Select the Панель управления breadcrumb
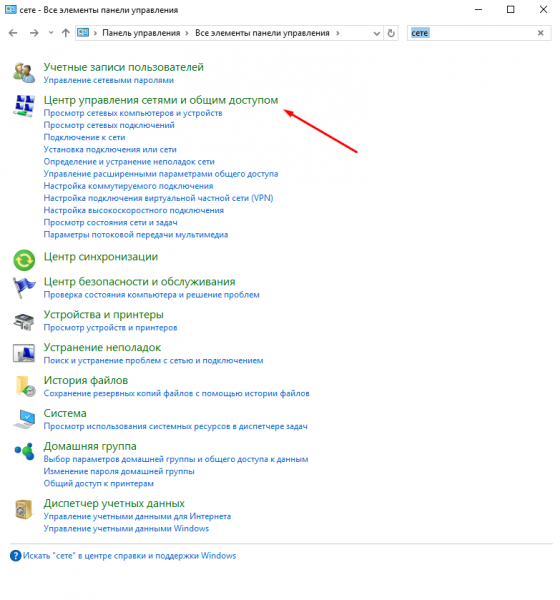The height and width of the screenshot is (600, 560). [141, 33]
